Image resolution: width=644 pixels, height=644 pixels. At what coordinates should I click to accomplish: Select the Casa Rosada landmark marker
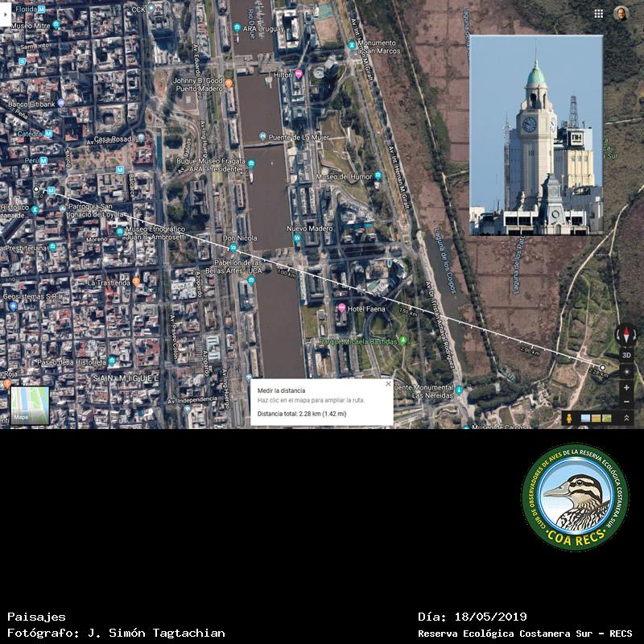141,138
